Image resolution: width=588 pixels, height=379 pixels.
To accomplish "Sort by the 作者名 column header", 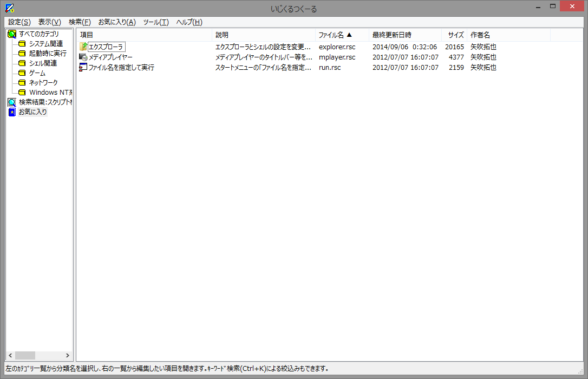I will coord(508,35).
